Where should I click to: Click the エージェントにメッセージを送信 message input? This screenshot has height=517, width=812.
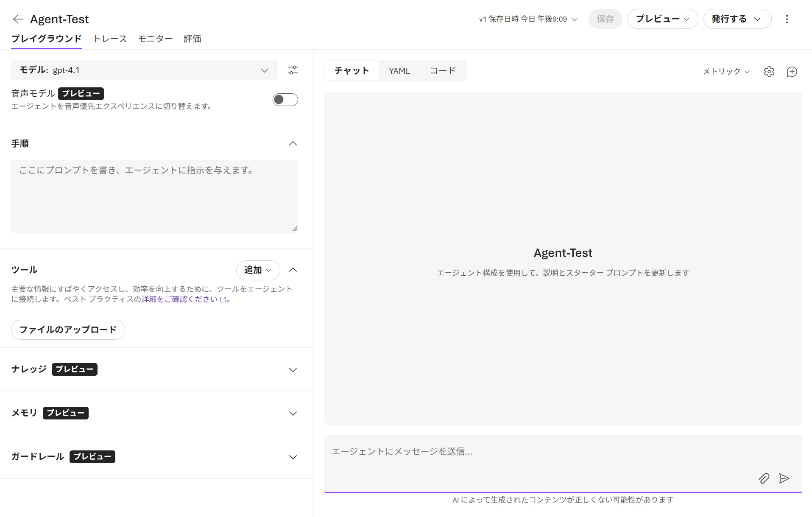tap(563, 463)
